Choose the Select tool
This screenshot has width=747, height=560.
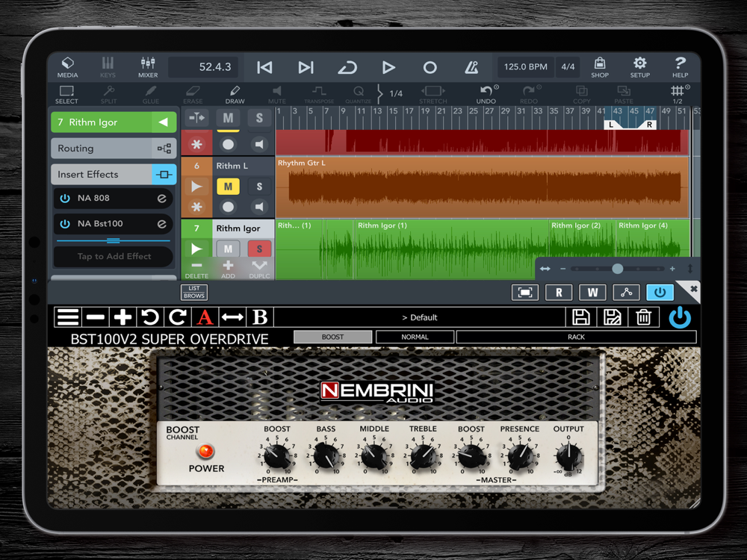pyautogui.click(x=66, y=94)
